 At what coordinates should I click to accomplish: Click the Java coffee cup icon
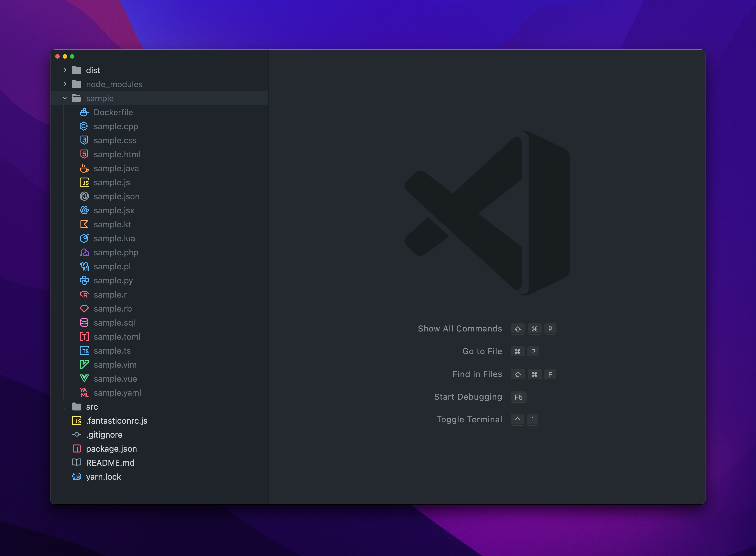tap(84, 168)
